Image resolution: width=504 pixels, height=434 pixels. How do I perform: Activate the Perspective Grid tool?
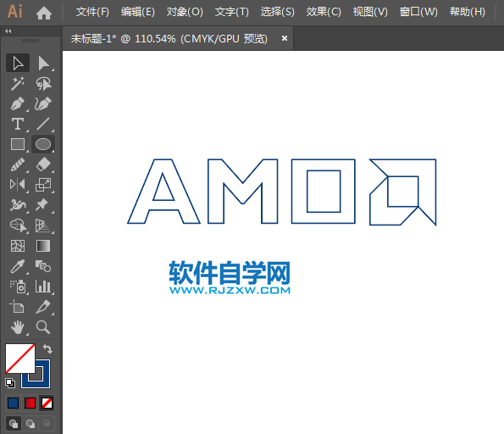click(x=43, y=225)
